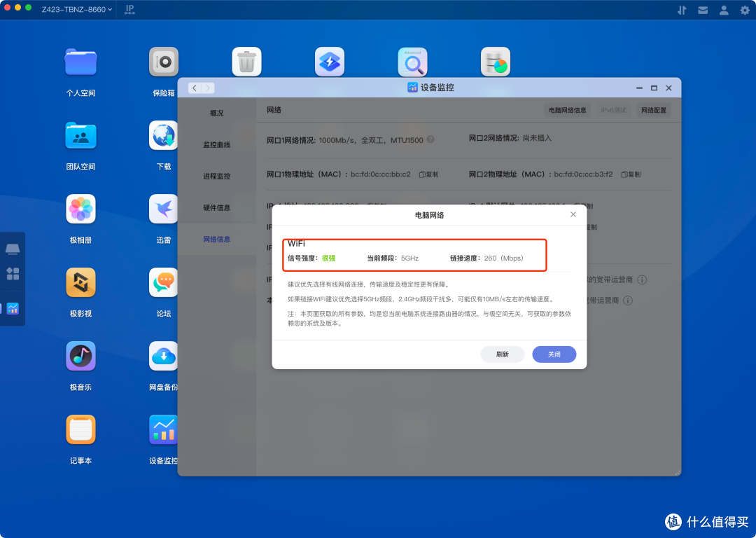Launch the 极影视 video app

(80, 283)
